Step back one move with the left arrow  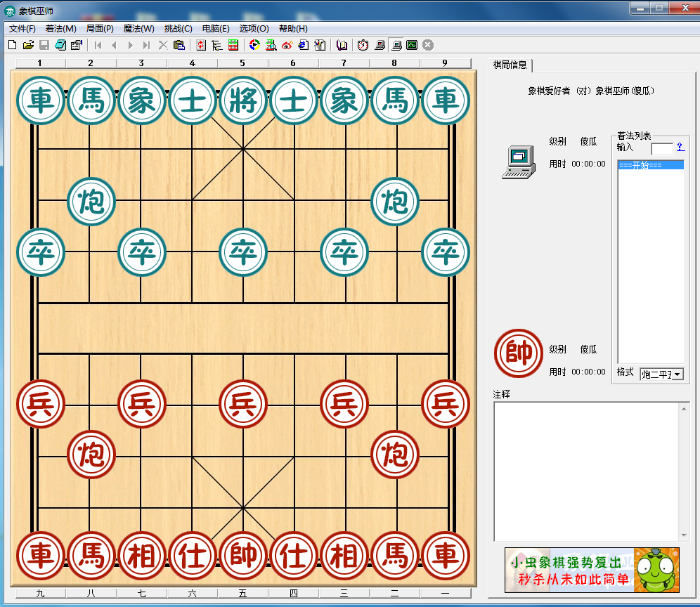(x=115, y=45)
